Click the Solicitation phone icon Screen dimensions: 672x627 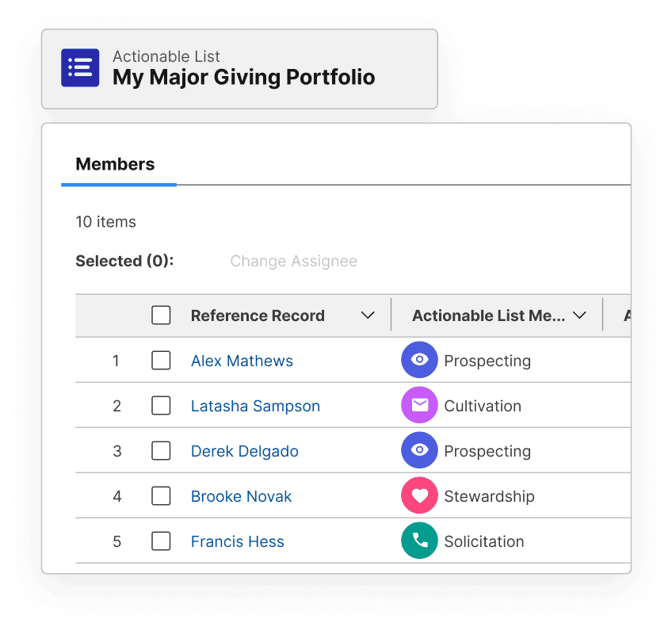point(419,541)
